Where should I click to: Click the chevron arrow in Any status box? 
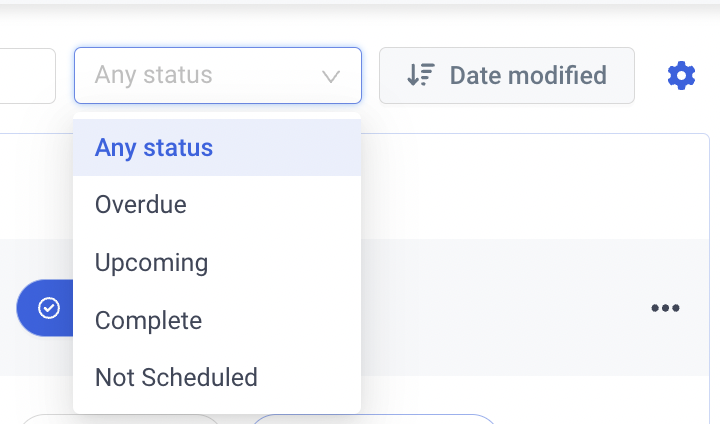[x=331, y=76]
